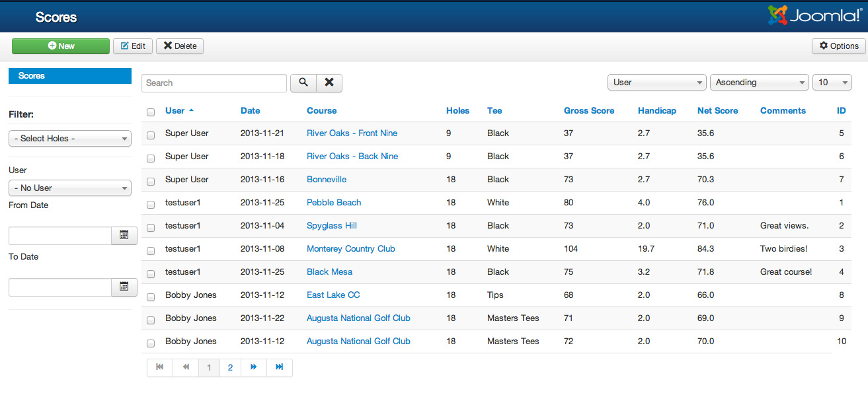
Task: Check the East Lake CC row checkbox
Action: click(x=151, y=297)
